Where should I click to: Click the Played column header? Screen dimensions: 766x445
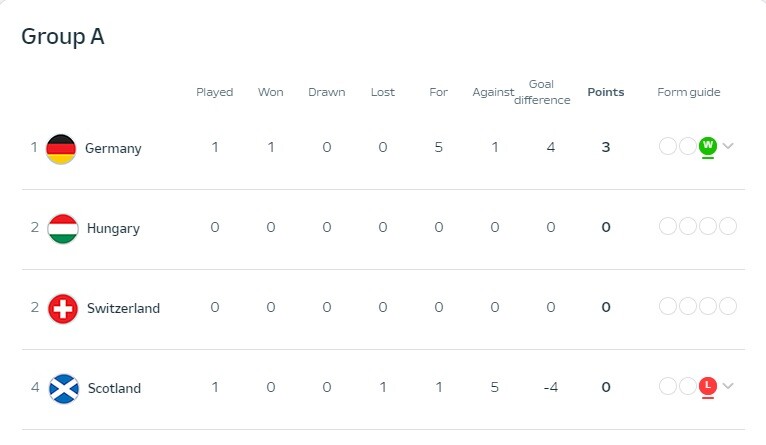click(x=214, y=92)
